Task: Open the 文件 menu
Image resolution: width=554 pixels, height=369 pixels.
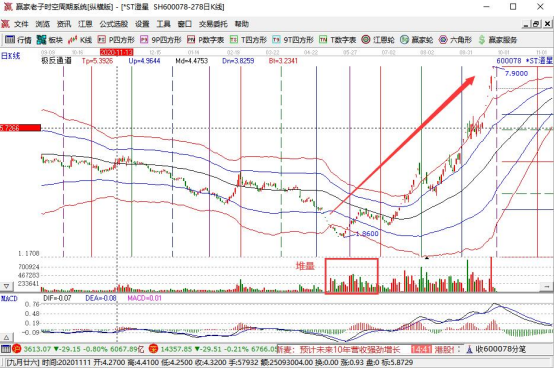Action: (21, 24)
